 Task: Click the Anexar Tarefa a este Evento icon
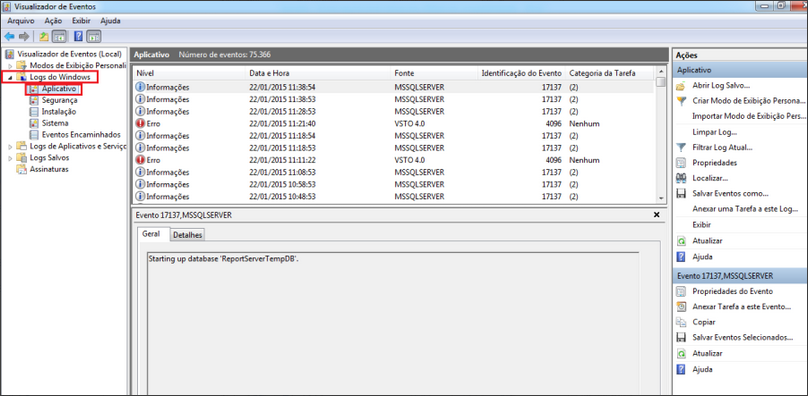681,307
